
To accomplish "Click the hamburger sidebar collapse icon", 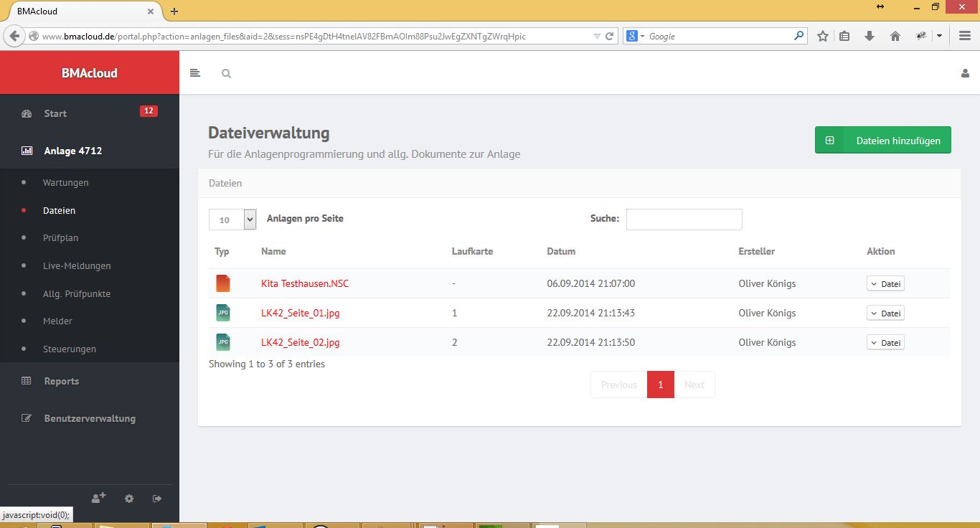I will 194,72.
